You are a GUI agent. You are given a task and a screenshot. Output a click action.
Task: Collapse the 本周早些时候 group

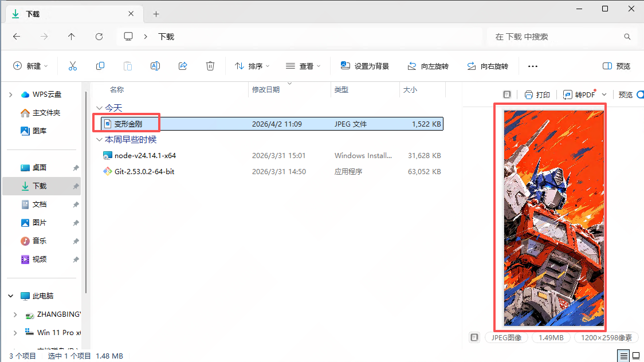click(99, 140)
